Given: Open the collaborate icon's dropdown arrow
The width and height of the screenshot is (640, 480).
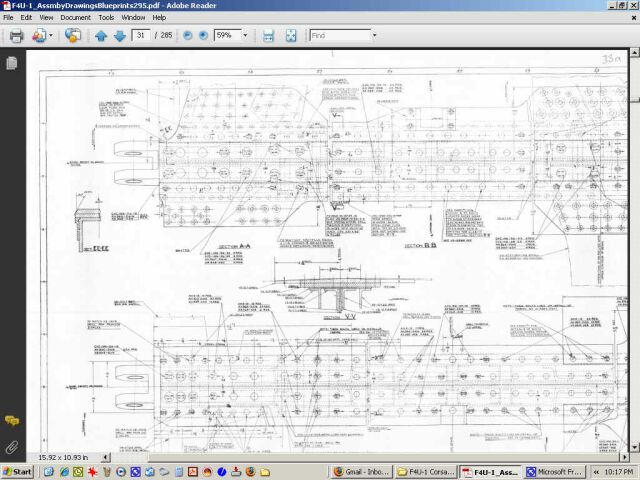Looking at the screenshot, I should [x=52, y=35].
